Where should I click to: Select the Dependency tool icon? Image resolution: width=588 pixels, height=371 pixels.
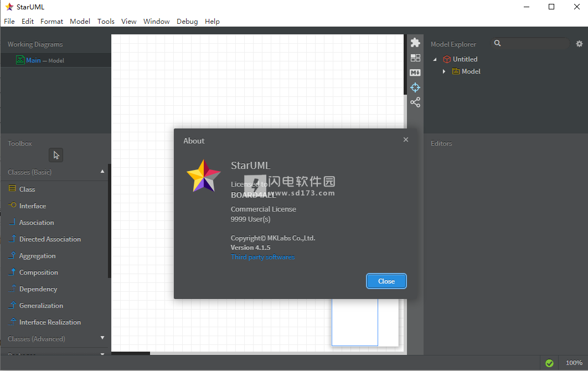coord(12,288)
